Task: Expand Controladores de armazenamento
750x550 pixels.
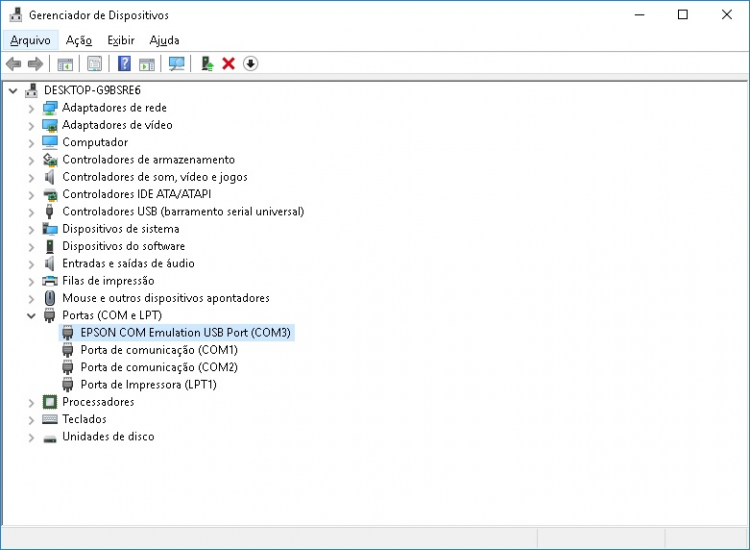Action: [x=32, y=160]
